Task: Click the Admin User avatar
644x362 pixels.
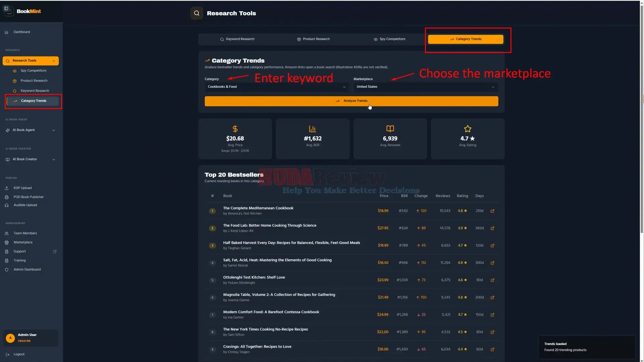Action: (x=10, y=338)
